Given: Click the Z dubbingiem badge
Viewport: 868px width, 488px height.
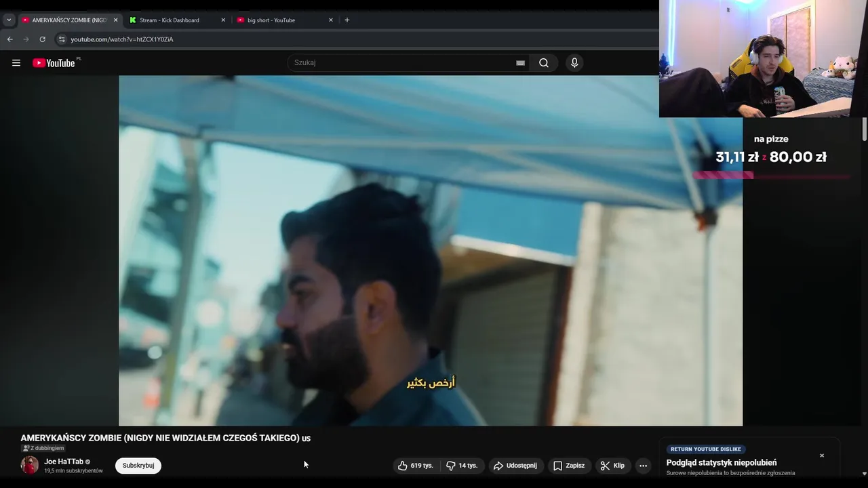Looking at the screenshot, I should tap(43, 448).
